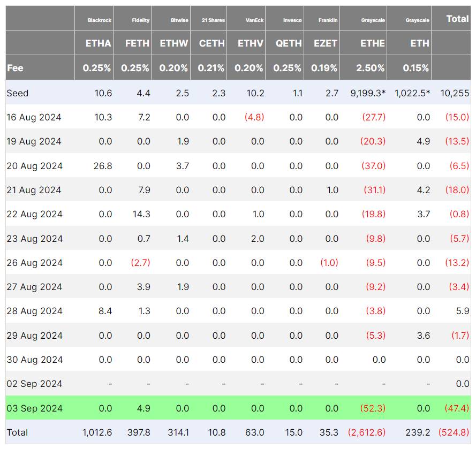Select the 26.8 ETHA inflow cell

(103, 166)
